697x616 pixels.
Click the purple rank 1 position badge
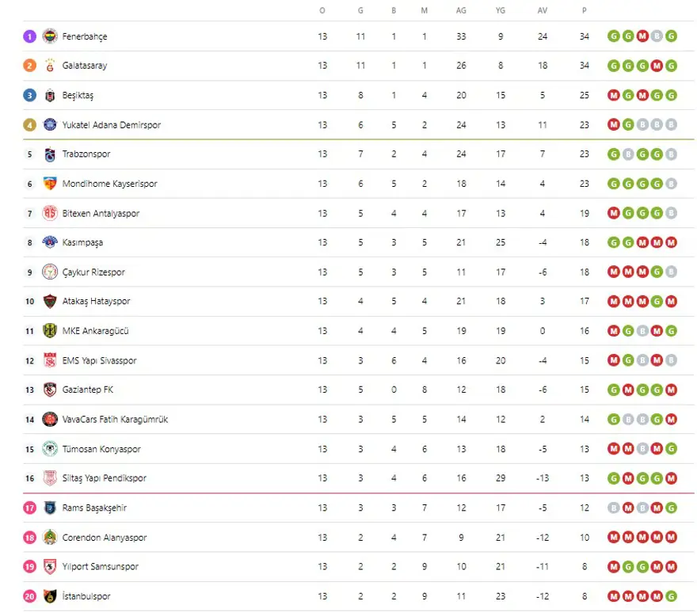click(29, 36)
